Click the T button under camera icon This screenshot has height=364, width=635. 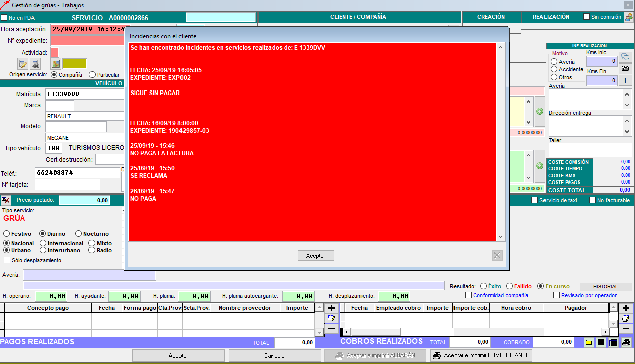pyautogui.click(x=625, y=80)
